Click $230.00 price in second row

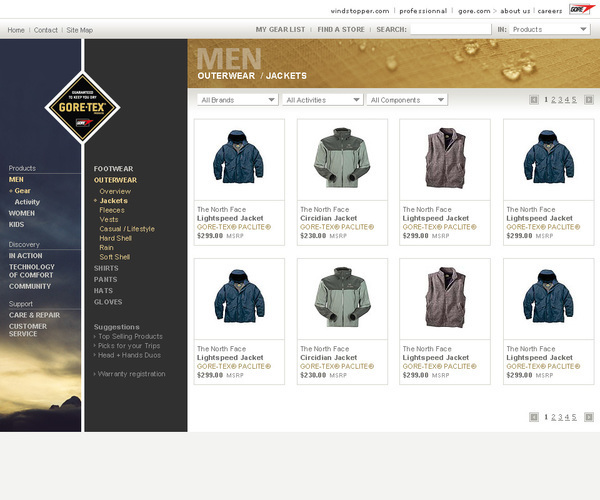313,375
